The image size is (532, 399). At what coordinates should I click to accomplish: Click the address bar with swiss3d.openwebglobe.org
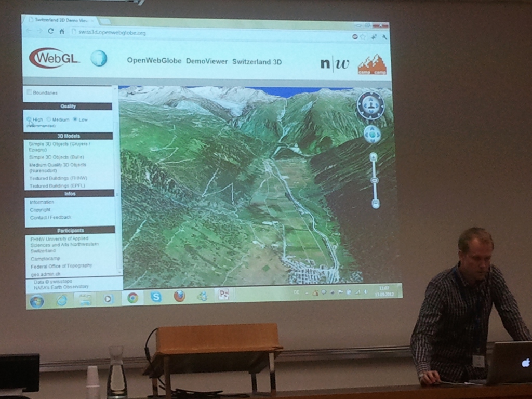210,34
